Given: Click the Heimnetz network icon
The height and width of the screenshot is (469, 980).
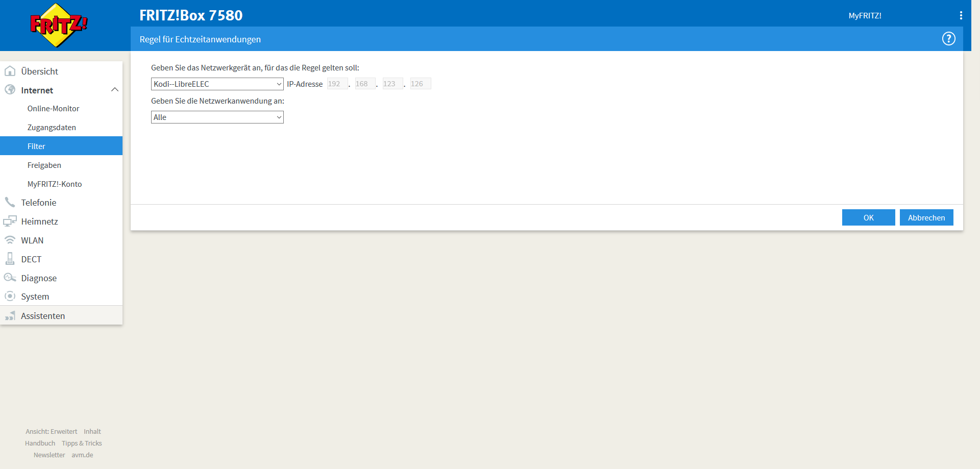Looking at the screenshot, I should tap(10, 221).
